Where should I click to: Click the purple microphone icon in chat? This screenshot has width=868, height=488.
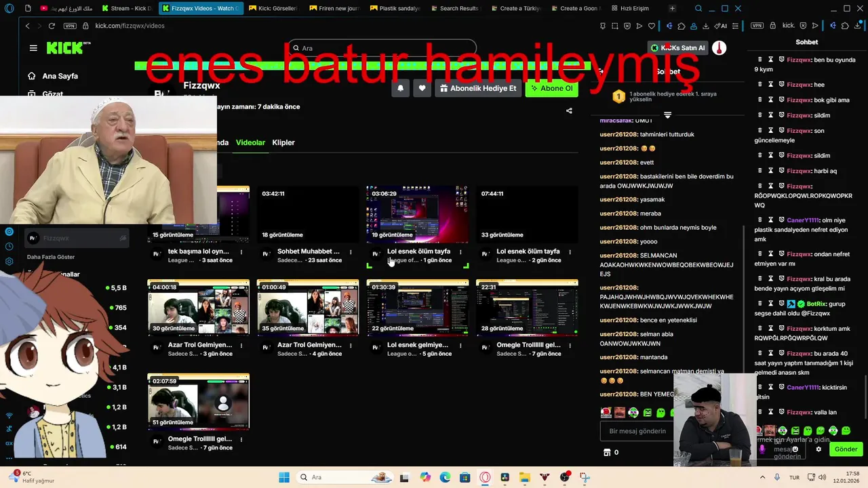click(x=762, y=449)
